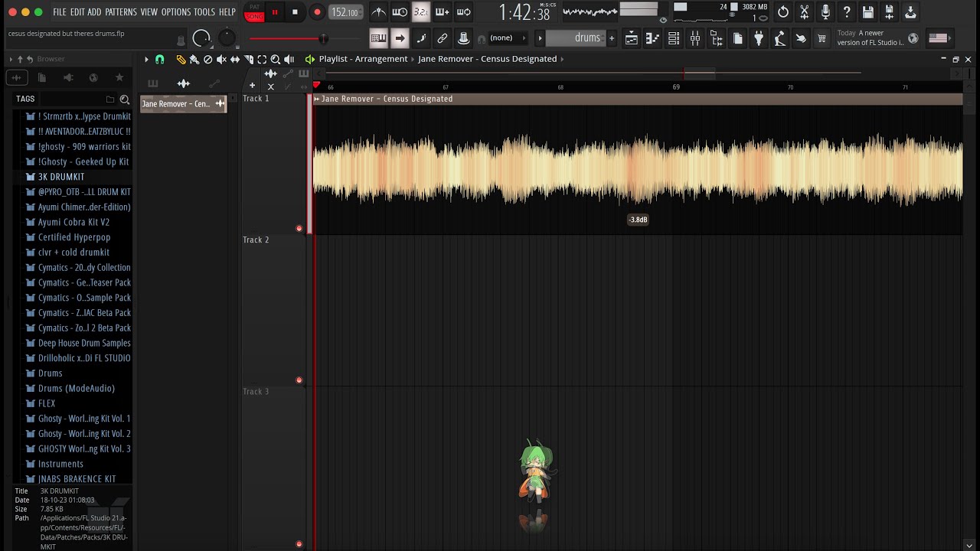
Task: Toggle Track 1 mute LED
Action: (x=299, y=229)
